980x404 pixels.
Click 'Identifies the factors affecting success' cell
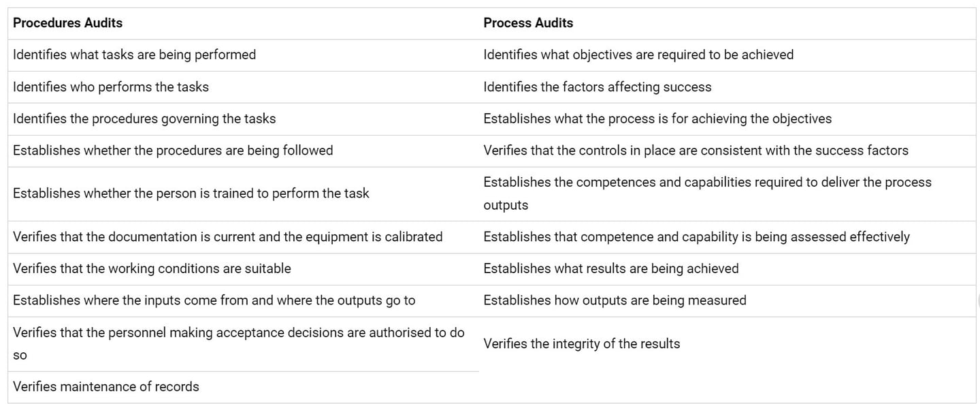[x=727, y=87]
